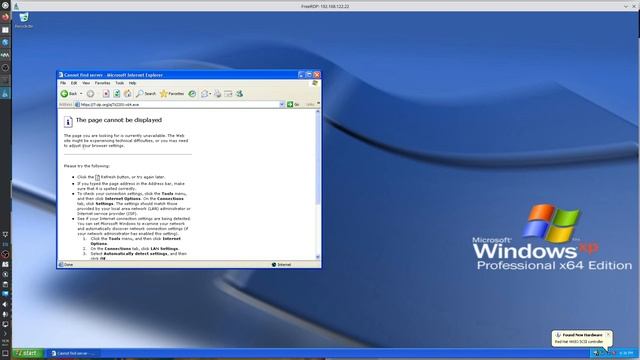Select 'Cannot find server' taskbar button

[73, 353]
